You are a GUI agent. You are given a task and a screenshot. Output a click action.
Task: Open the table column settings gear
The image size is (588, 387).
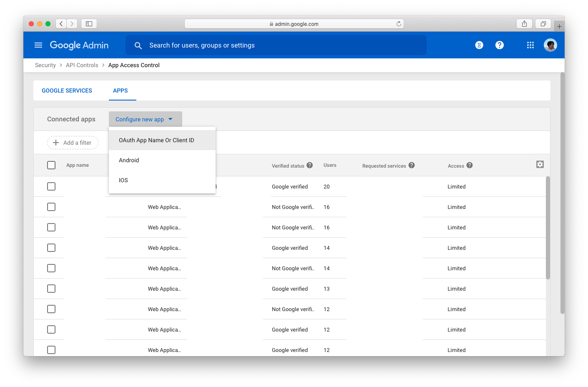click(540, 164)
